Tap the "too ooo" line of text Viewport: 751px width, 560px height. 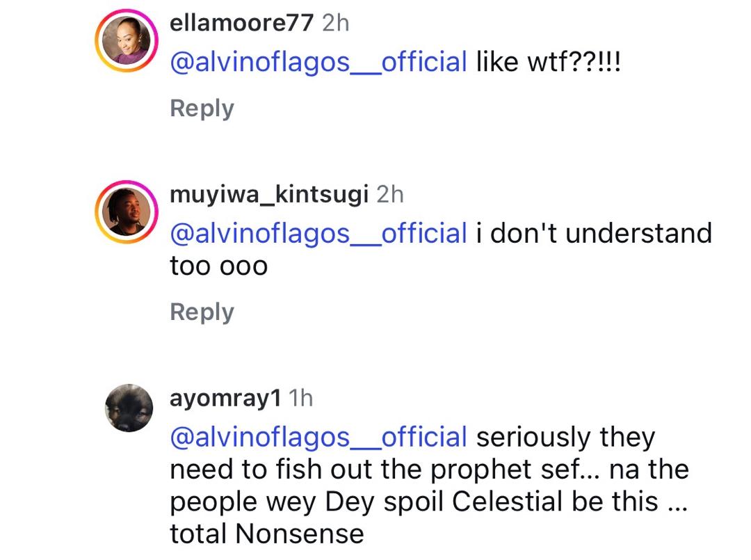point(218,266)
